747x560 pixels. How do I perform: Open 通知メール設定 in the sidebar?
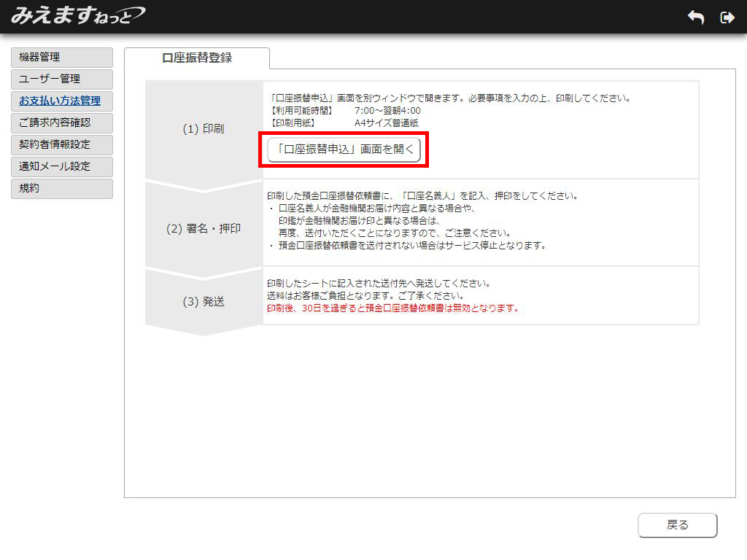pos(62,166)
